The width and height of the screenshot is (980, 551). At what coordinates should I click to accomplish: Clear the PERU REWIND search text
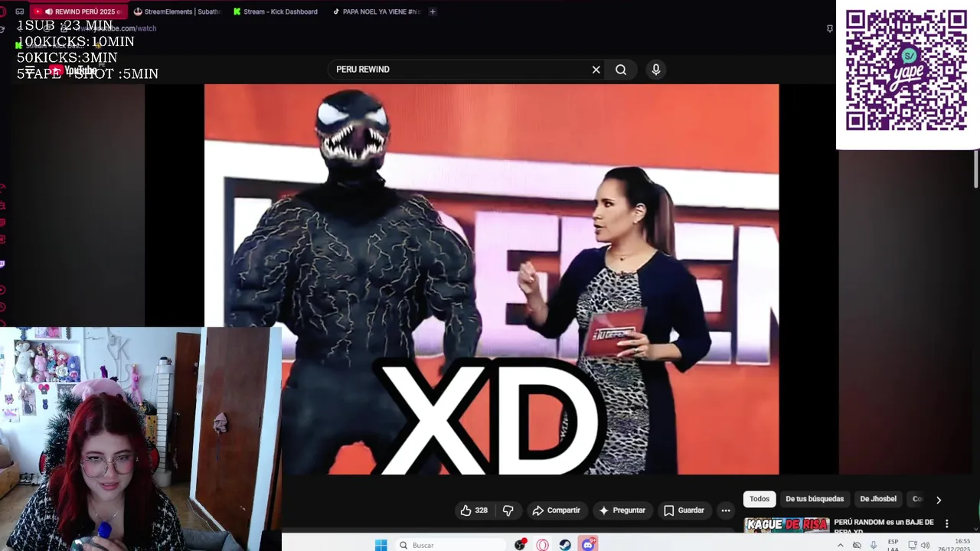tap(596, 70)
